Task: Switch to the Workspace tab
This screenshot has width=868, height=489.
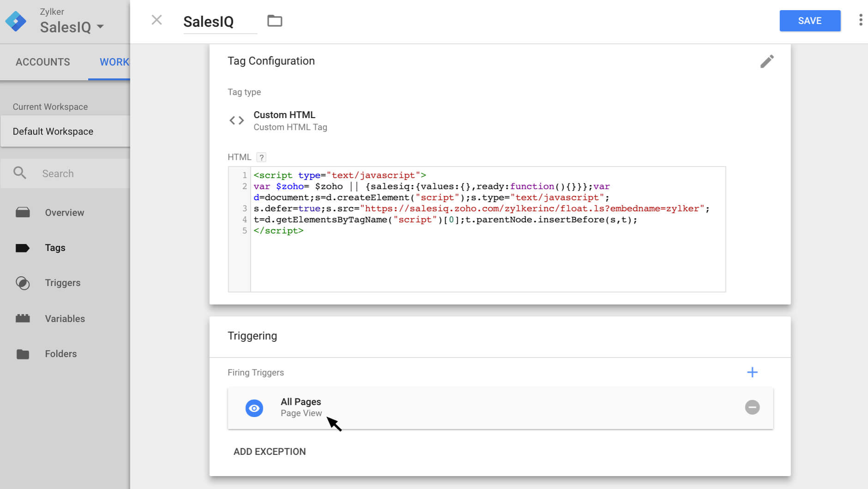Action: [x=114, y=62]
